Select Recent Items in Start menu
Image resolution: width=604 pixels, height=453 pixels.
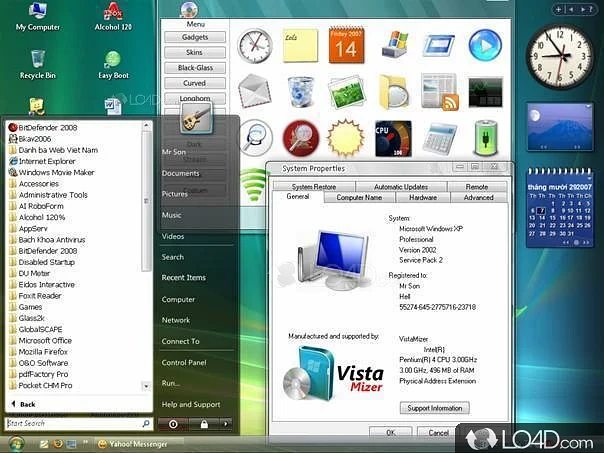coord(183,277)
